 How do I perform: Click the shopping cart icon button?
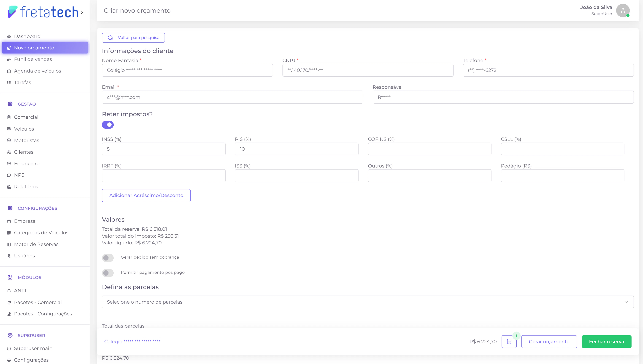509,342
